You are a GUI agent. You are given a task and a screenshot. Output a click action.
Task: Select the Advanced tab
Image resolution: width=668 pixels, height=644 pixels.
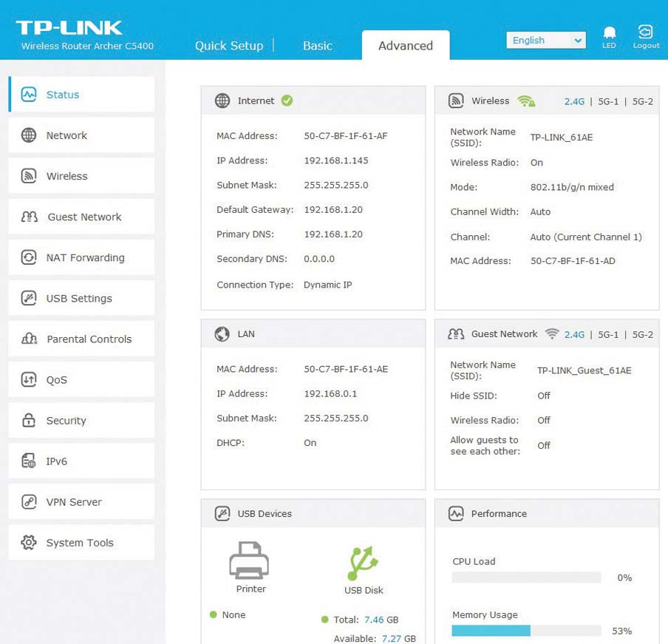click(x=406, y=45)
